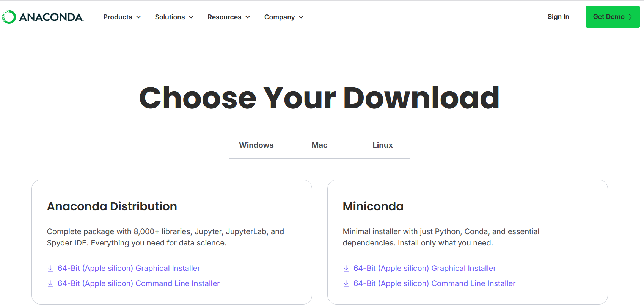Open the Resources menu
644x308 pixels.
pyautogui.click(x=229, y=17)
